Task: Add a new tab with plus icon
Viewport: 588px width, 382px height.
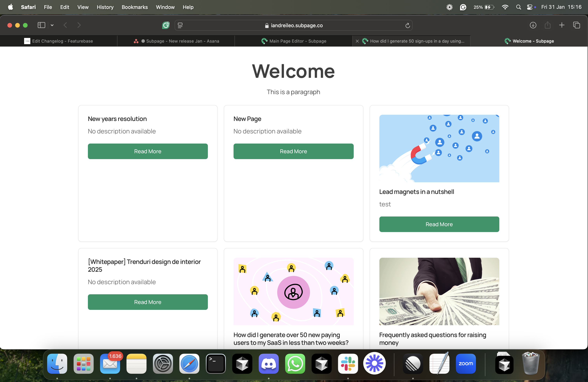Action: click(562, 25)
